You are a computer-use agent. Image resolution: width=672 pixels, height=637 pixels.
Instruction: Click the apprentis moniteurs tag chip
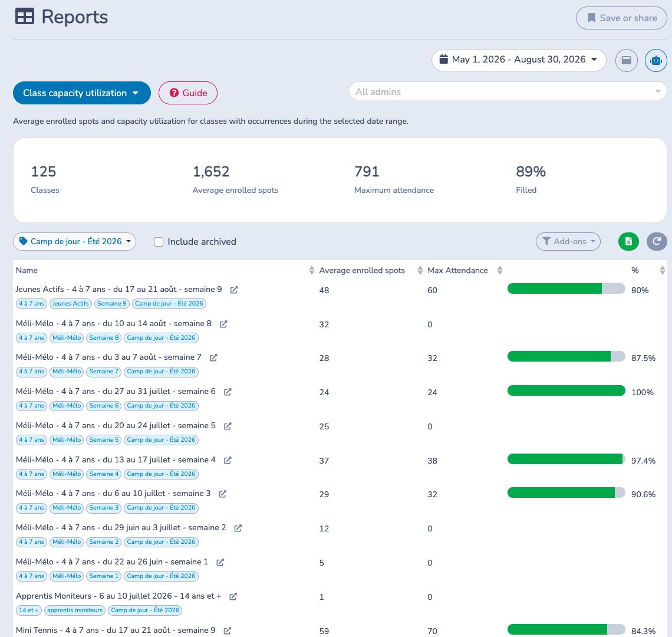tap(75, 610)
